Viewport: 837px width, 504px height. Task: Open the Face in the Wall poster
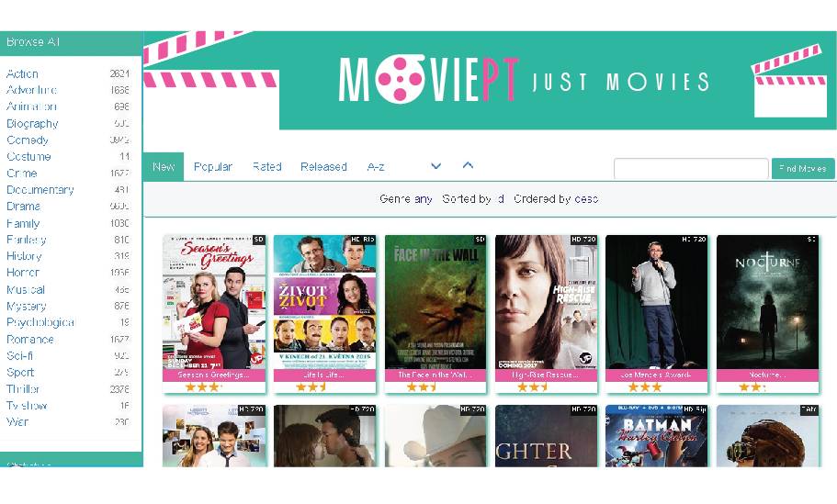coord(435,302)
